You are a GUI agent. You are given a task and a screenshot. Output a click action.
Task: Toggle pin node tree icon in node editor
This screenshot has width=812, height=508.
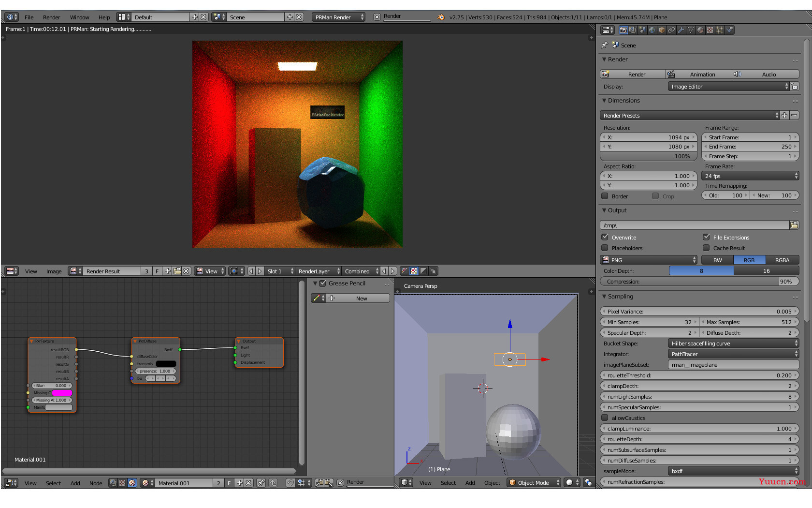pyautogui.click(x=261, y=483)
